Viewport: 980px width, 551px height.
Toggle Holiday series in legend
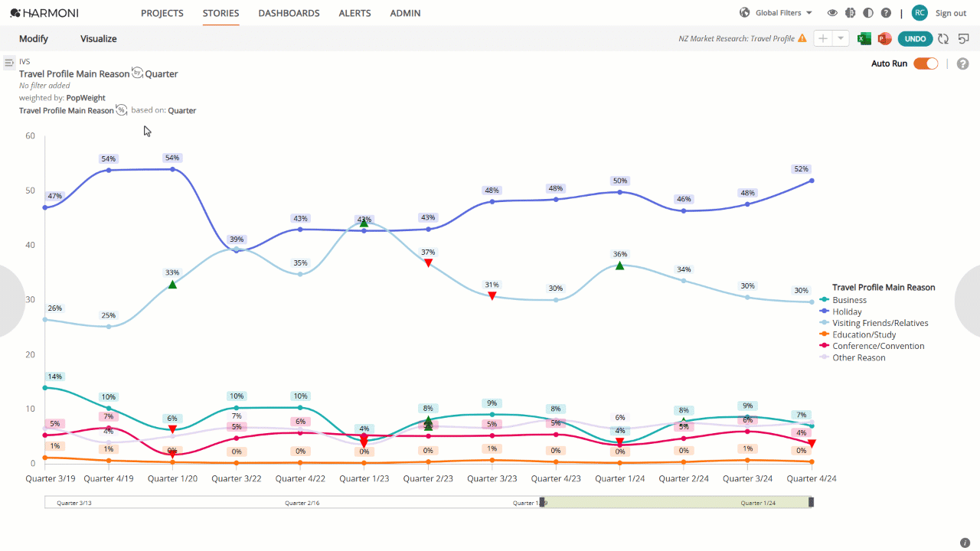841,311
